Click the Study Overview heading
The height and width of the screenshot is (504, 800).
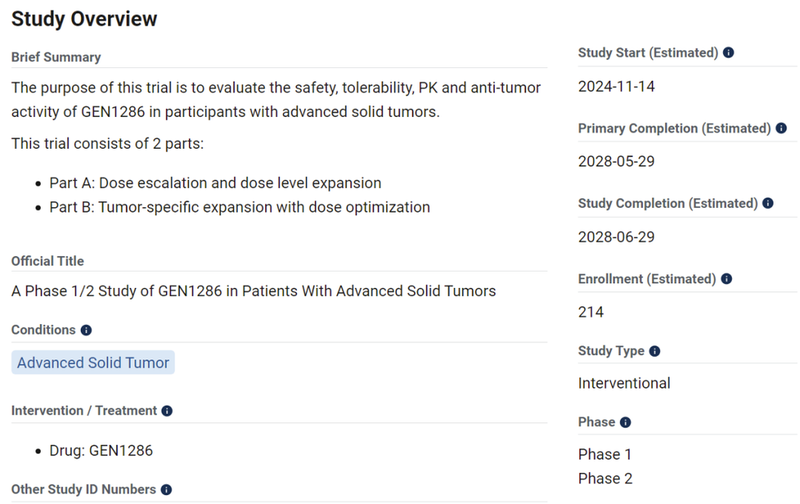(x=84, y=19)
